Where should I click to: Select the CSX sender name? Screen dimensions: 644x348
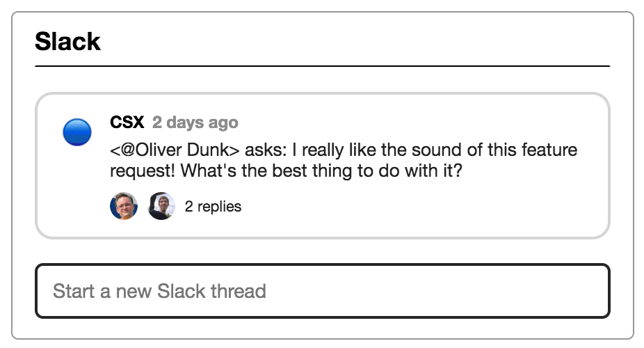[x=127, y=122]
